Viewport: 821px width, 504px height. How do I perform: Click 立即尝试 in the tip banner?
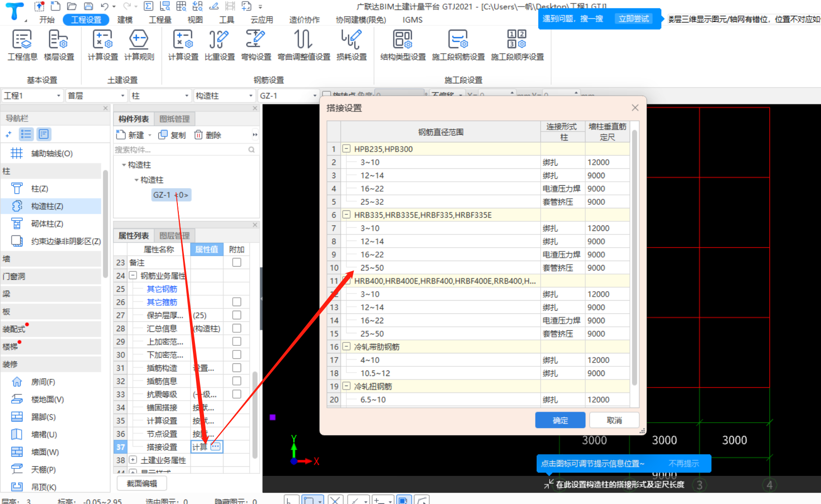point(634,19)
